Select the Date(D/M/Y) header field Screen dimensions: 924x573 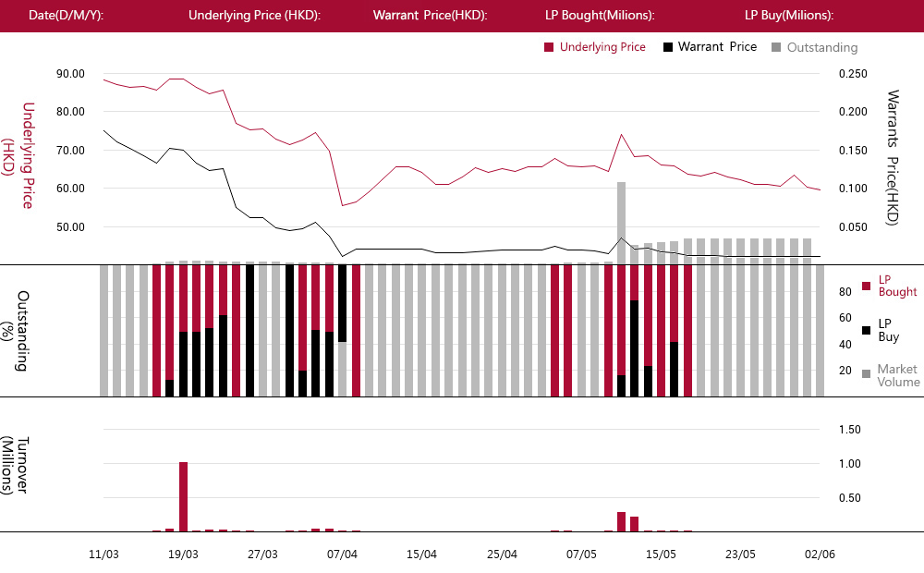coord(66,16)
